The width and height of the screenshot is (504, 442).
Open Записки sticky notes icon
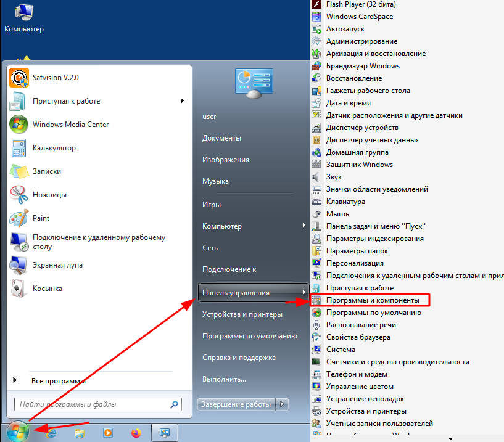pyautogui.click(x=19, y=171)
